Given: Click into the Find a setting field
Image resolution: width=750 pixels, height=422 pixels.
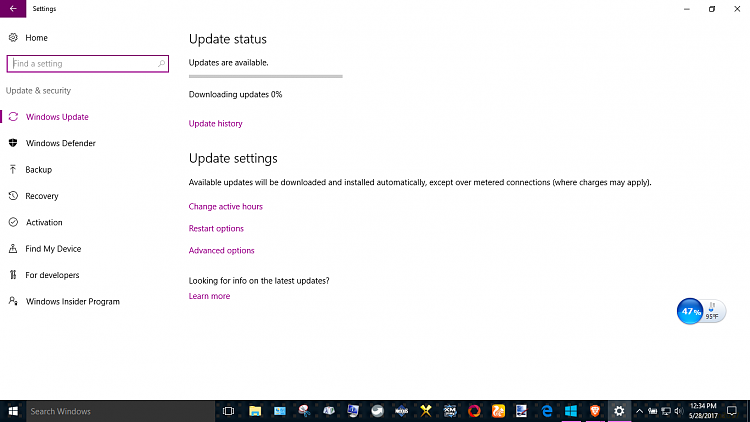Looking at the screenshot, I should tap(88, 64).
